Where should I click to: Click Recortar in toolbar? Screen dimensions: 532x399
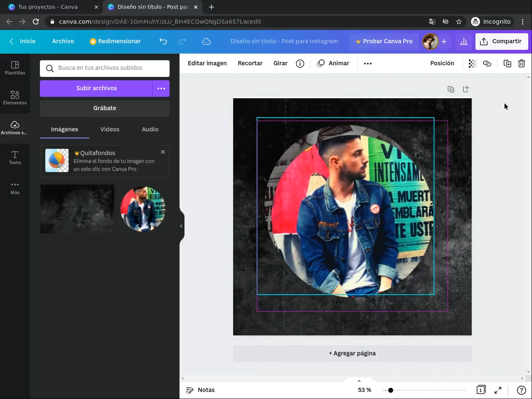(x=250, y=63)
